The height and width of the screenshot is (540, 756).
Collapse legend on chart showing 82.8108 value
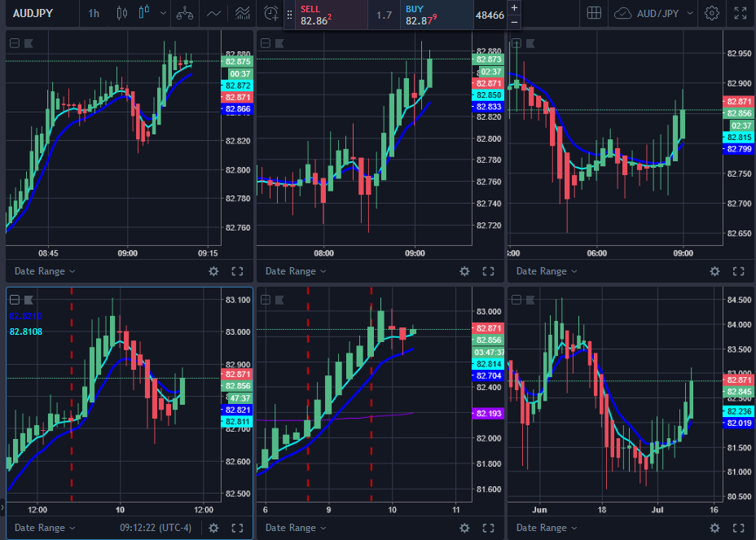15,299
